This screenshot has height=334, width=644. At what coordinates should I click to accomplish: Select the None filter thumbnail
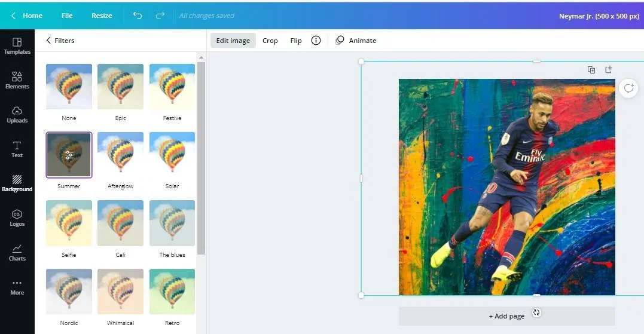[x=69, y=87]
